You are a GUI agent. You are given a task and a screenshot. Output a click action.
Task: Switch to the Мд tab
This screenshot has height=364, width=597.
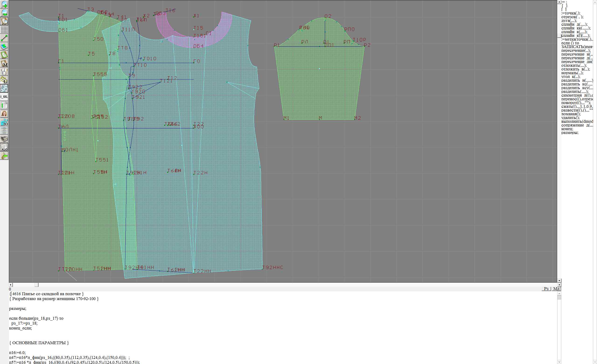pos(556,289)
